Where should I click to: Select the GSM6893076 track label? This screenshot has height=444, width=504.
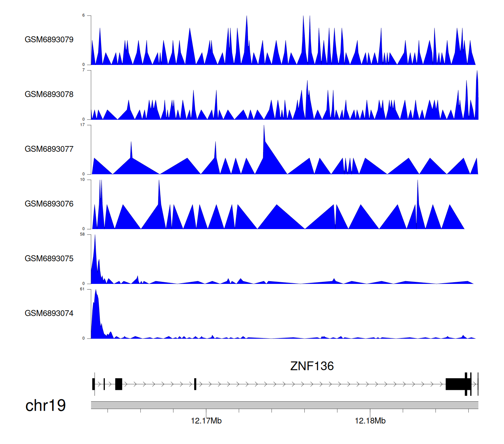point(49,204)
